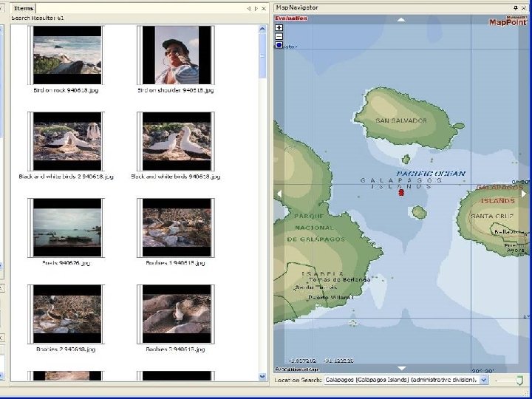This screenshot has height=399, width=532.
Task: Go to next Items tab with right arrow
Action: click(256, 8)
